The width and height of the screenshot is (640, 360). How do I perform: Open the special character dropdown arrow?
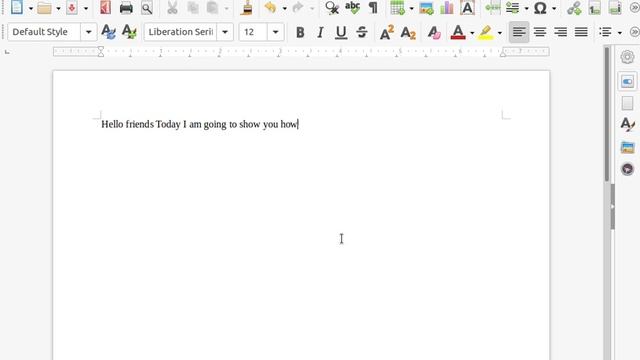(554, 8)
